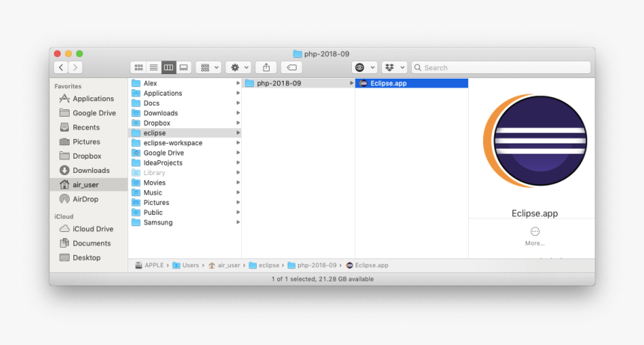Image resolution: width=644 pixels, height=345 pixels.
Task: Go forward with the forward arrow
Action: tap(75, 67)
